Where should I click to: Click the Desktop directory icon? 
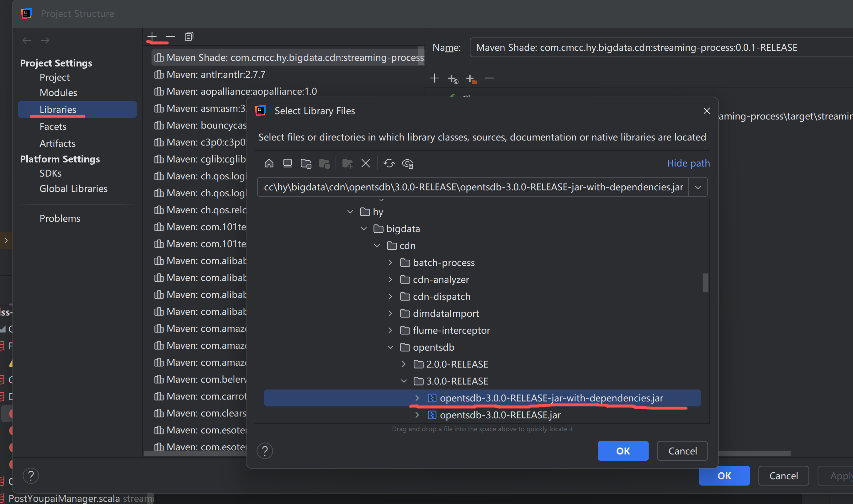pyautogui.click(x=287, y=163)
